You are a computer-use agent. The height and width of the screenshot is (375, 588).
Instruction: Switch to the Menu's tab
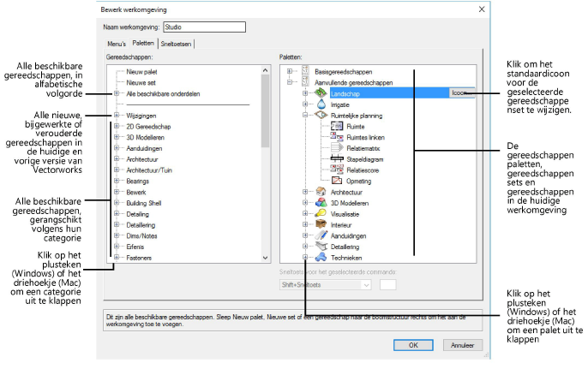115,43
